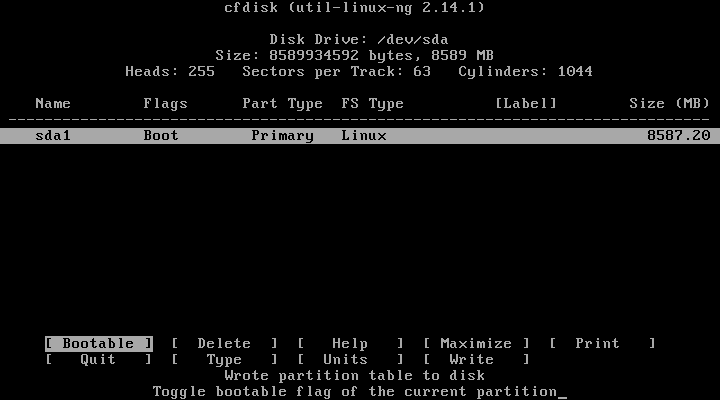
Task: Click the 8587.20 size value
Action: tap(678, 136)
